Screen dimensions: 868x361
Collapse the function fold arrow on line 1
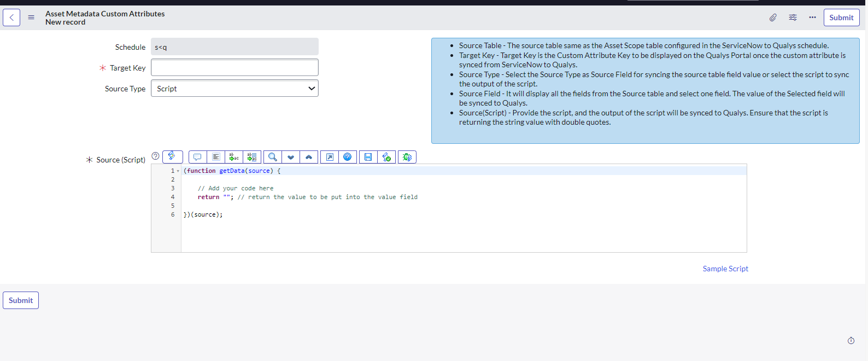click(178, 171)
